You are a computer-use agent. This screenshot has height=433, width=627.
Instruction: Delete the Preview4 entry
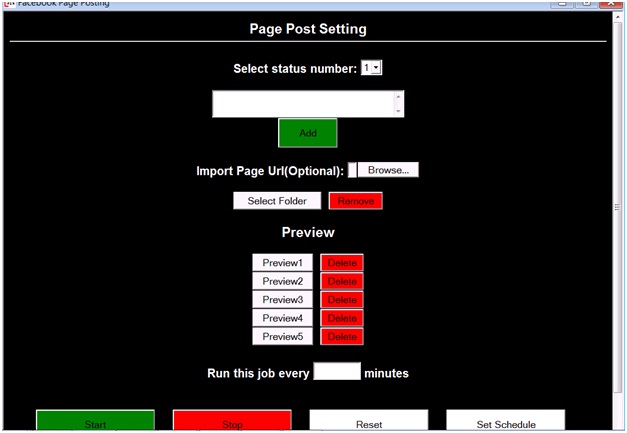[x=342, y=318]
